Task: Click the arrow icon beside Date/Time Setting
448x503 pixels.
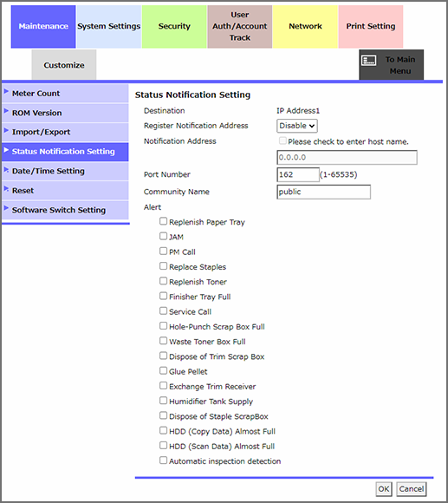Action: [6, 169]
